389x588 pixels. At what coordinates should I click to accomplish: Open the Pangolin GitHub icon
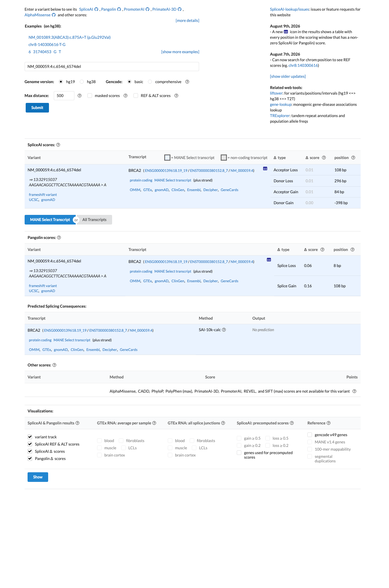click(119, 9)
